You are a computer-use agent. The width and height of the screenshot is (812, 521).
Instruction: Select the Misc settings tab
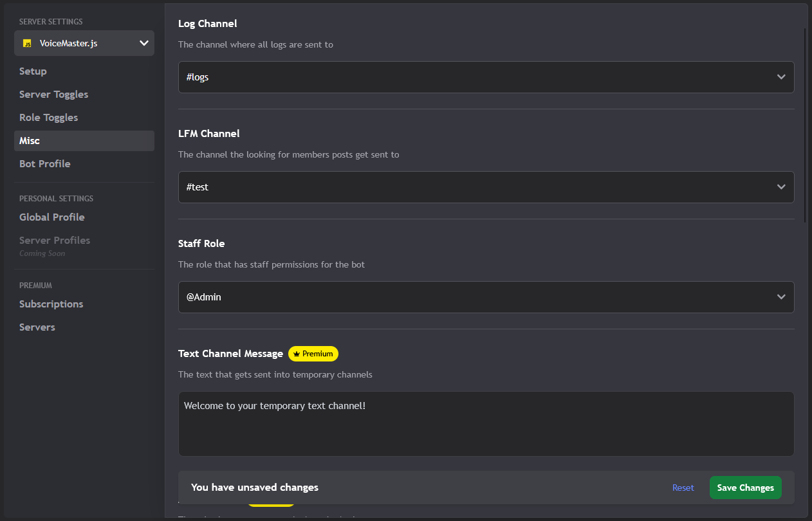[x=29, y=140]
